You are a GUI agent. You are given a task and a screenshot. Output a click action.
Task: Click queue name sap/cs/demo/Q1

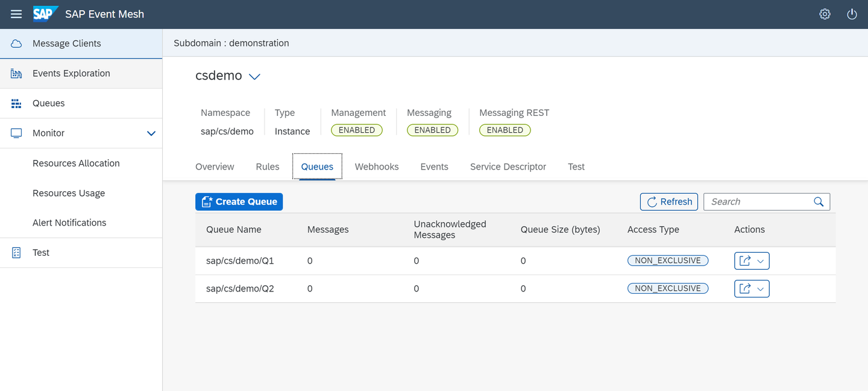pos(240,261)
